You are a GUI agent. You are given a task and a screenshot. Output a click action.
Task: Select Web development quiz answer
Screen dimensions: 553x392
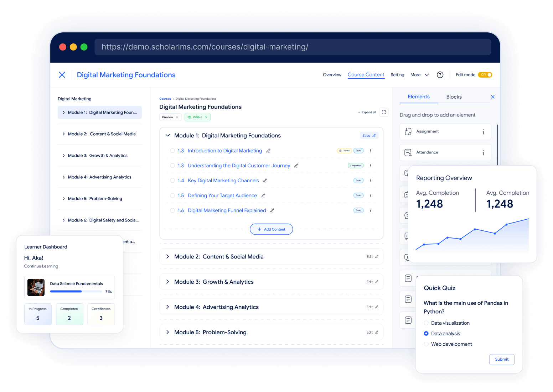[x=426, y=344]
